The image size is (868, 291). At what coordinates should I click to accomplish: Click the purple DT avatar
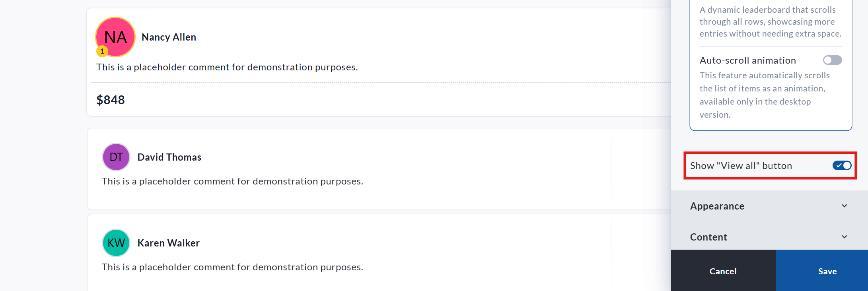[x=116, y=157]
